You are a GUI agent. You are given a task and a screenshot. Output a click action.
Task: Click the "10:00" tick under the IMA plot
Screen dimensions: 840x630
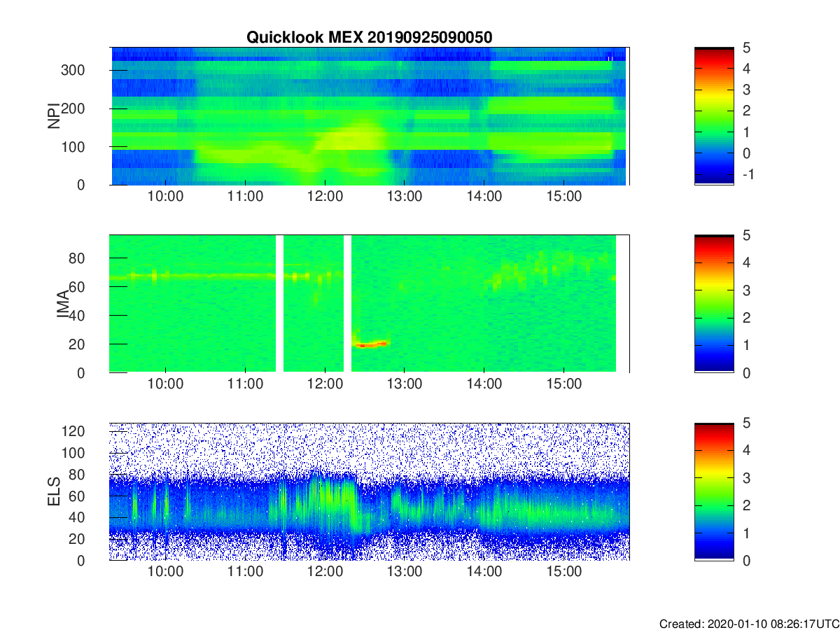(166, 384)
